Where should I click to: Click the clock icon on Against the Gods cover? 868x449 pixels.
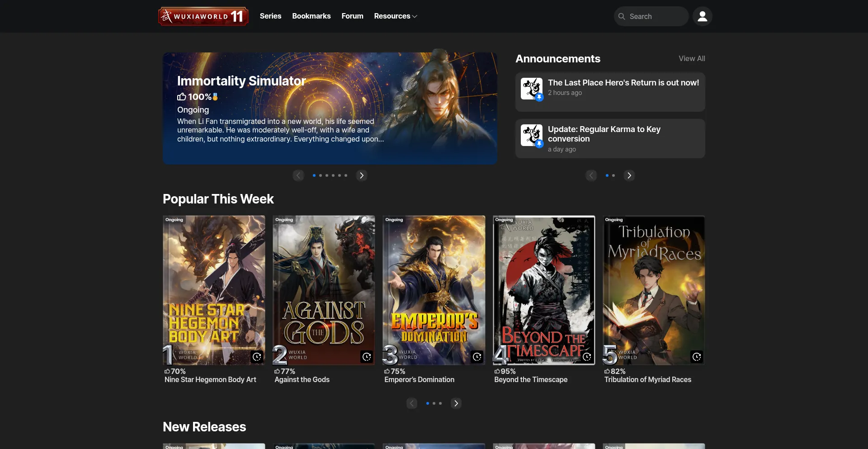click(367, 357)
